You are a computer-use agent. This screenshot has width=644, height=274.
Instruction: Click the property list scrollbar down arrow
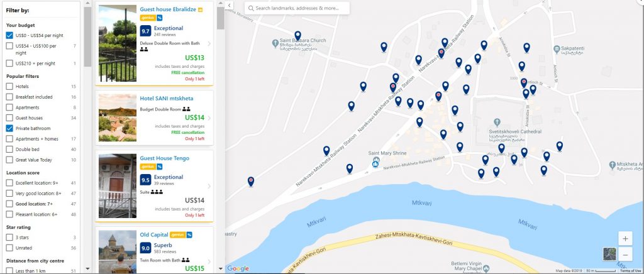pos(221,269)
